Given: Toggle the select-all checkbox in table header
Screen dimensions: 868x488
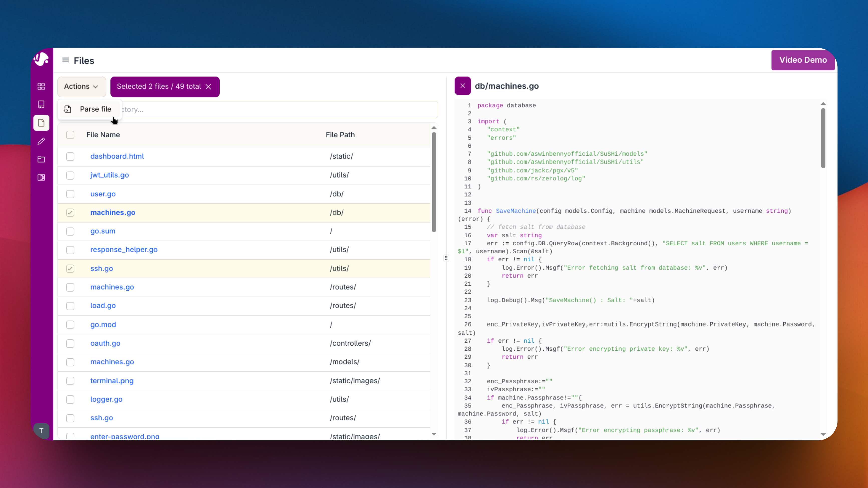Looking at the screenshot, I should tap(70, 135).
